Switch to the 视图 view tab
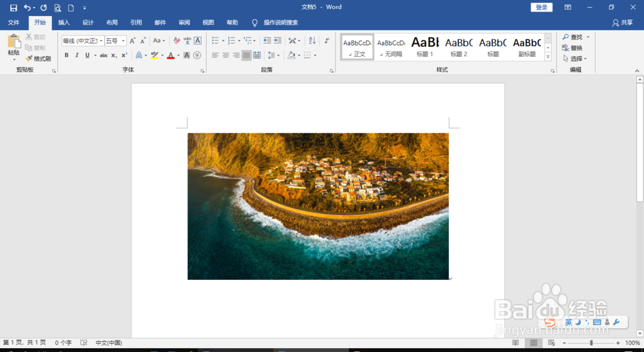 click(208, 23)
